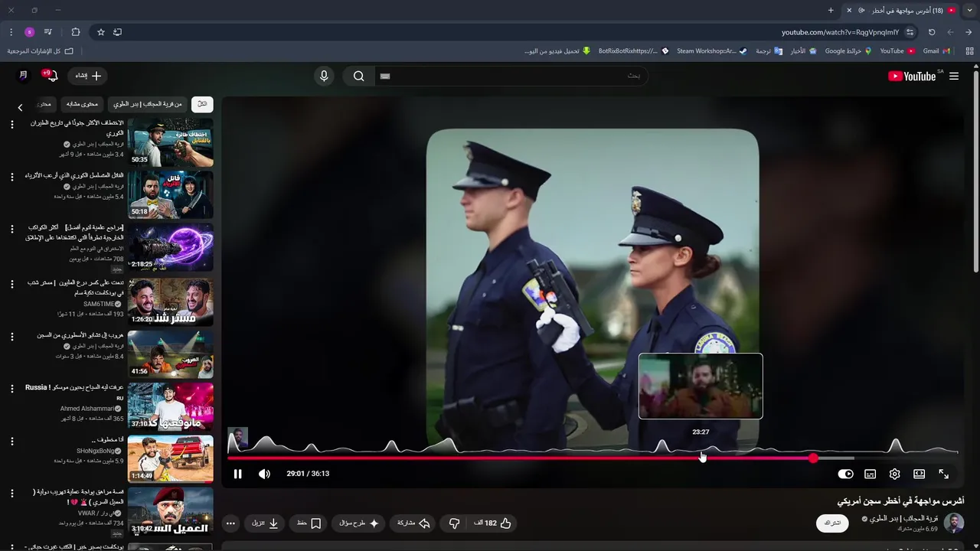Open the Steam Workshop bookmark
This screenshot has width=980, height=551.
pyautogui.click(x=711, y=51)
